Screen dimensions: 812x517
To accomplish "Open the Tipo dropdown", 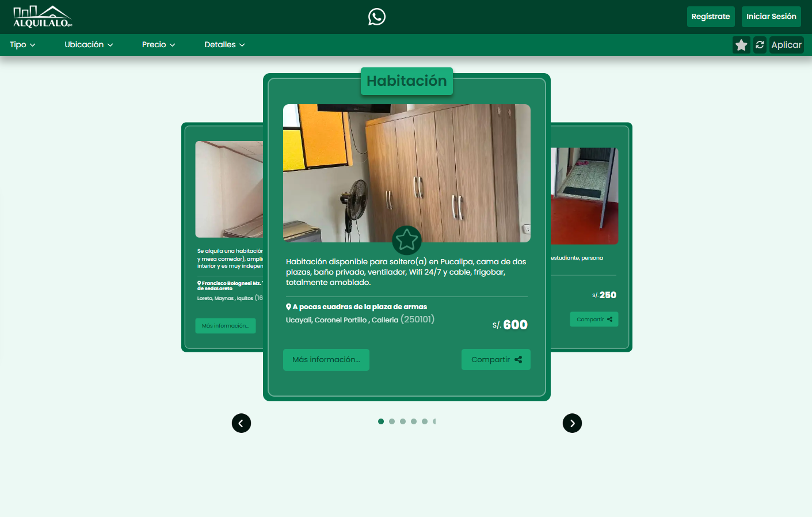I will coord(22,44).
